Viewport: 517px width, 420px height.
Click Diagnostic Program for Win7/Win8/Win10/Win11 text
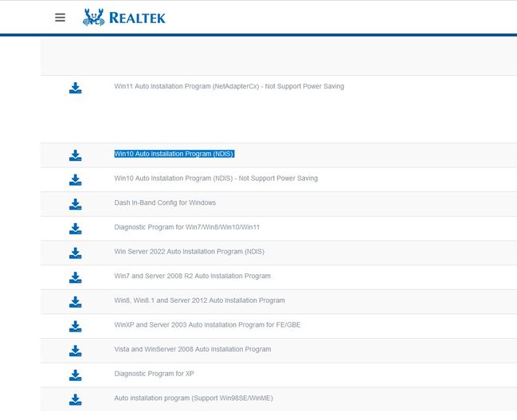point(187,227)
